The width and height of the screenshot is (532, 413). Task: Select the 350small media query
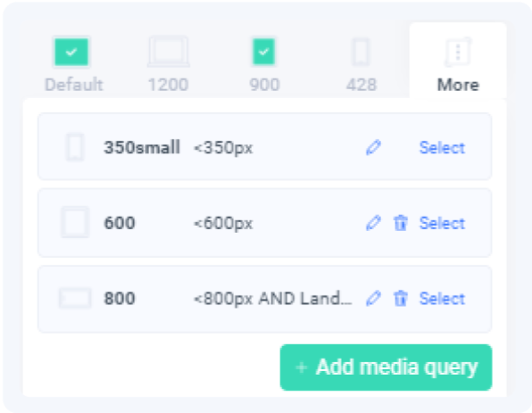pos(442,147)
